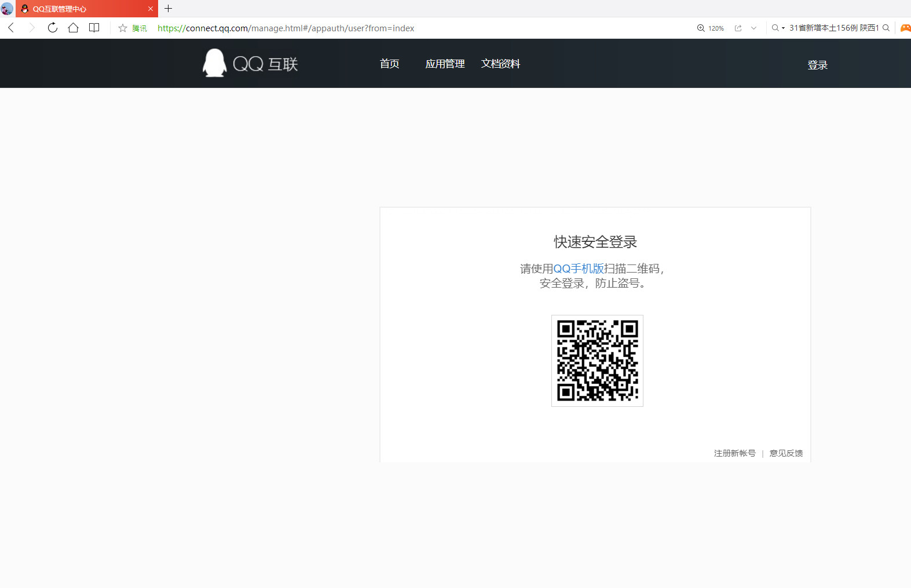
Task: Click the address bar URL
Action: click(x=286, y=28)
